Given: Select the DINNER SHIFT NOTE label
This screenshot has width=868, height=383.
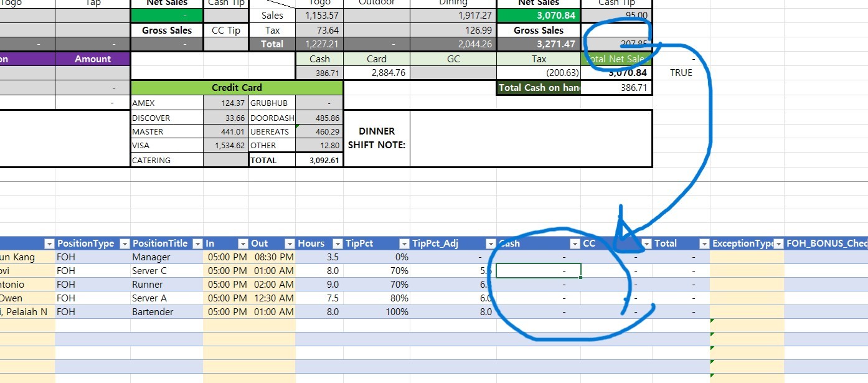Looking at the screenshot, I should point(377,138).
